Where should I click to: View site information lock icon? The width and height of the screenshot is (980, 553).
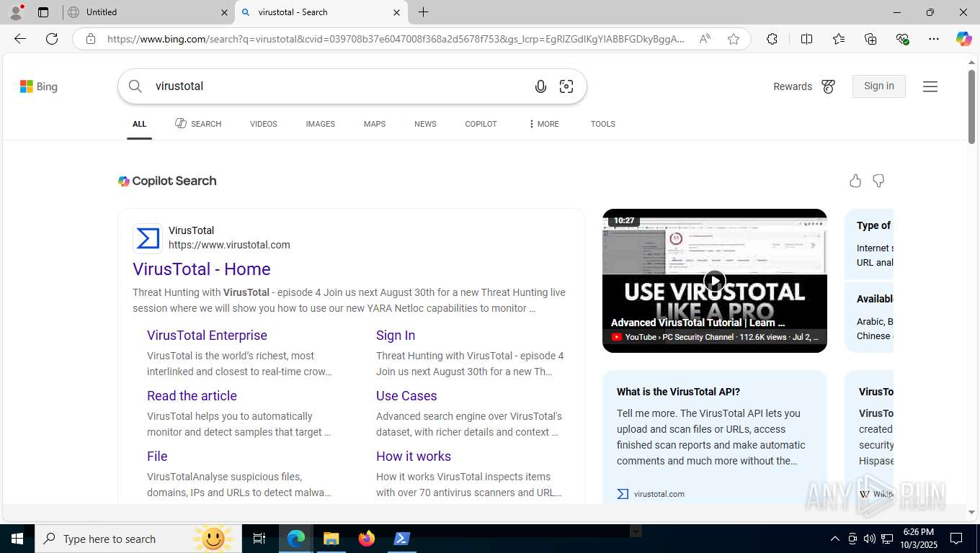(91, 39)
